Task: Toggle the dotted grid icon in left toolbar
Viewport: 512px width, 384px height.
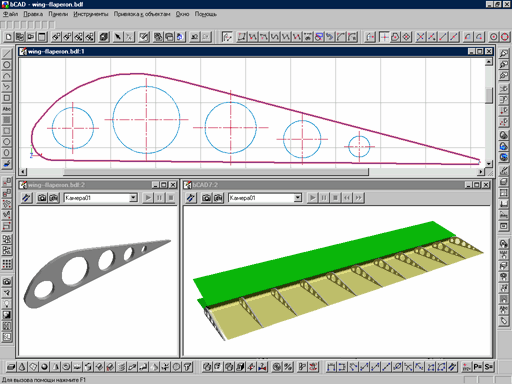Action: coord(7,264)
